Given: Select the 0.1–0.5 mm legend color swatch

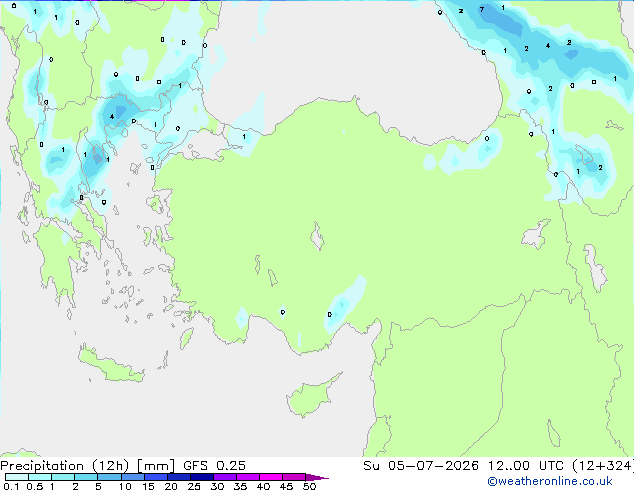Looking at the screenshot, I should coord(17,477).
